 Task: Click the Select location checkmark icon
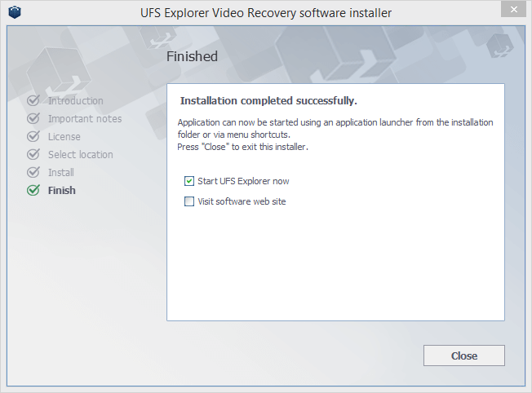tap(33, 154)
